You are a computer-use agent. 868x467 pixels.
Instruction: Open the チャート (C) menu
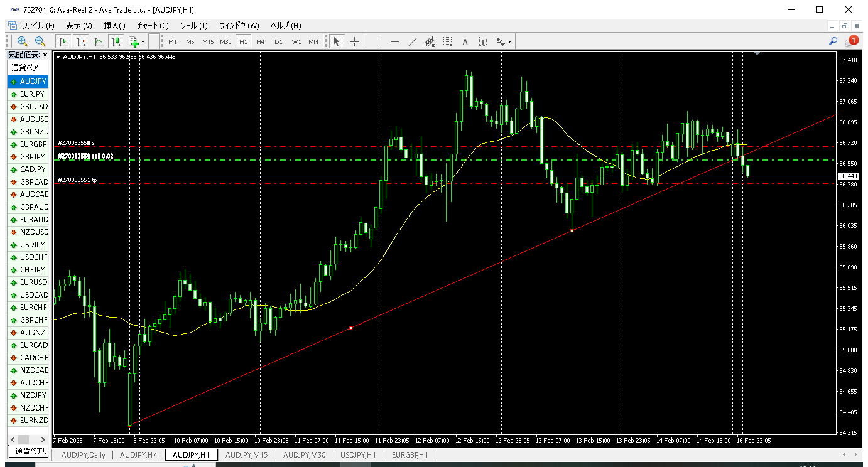[153, 26]
